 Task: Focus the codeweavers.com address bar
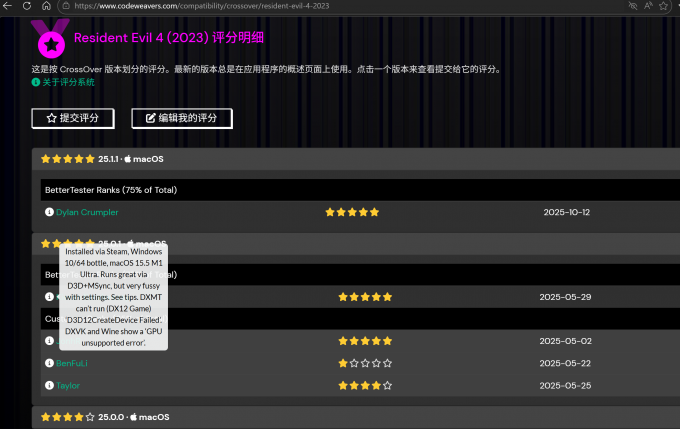click(x=300, y=6)
